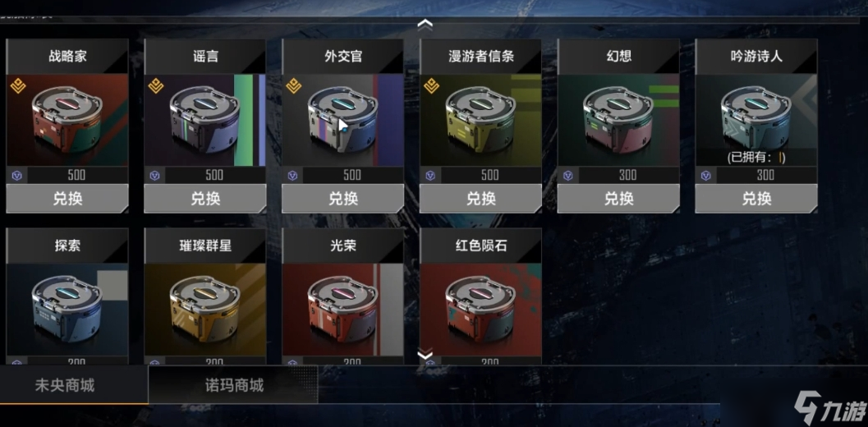Click the gold rank badge on 谣言 card

click(156, 86)
